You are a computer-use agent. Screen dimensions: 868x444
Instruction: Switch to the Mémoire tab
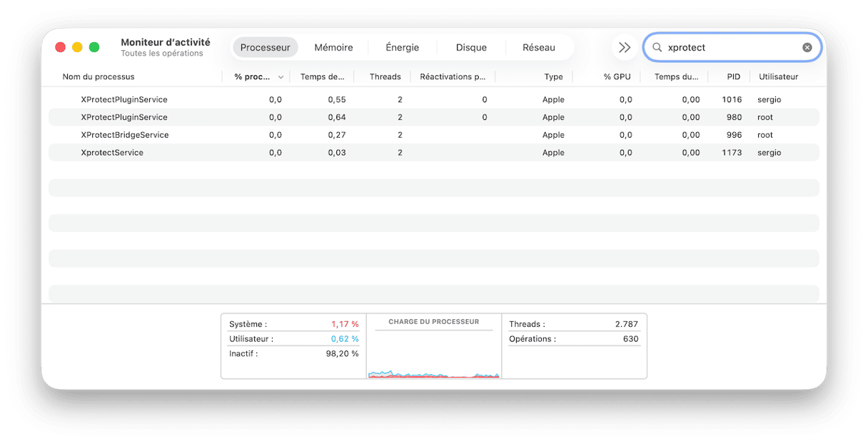(333, 48)
